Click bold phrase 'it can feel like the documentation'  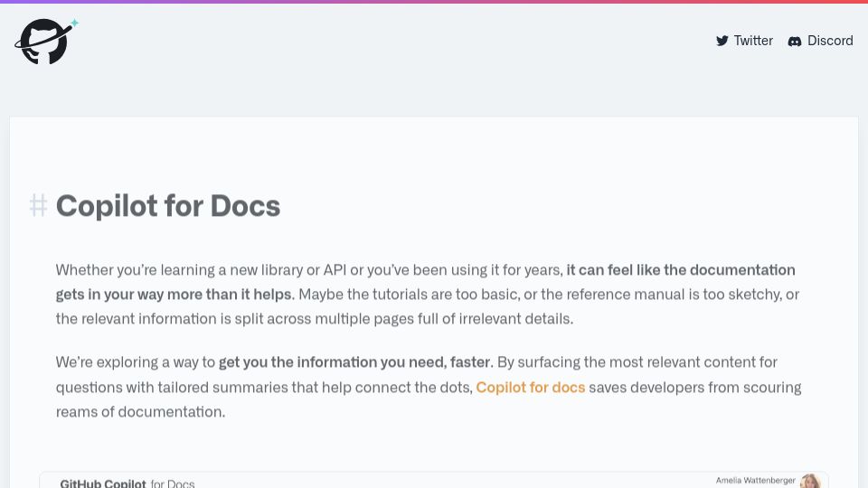click(x=680, y=270)
